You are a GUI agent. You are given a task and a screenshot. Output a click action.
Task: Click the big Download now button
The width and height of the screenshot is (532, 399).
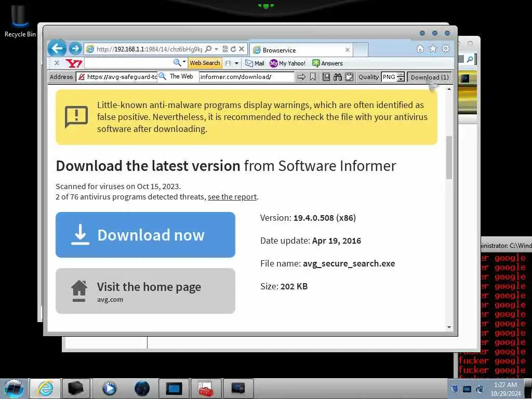coord(145,235)
